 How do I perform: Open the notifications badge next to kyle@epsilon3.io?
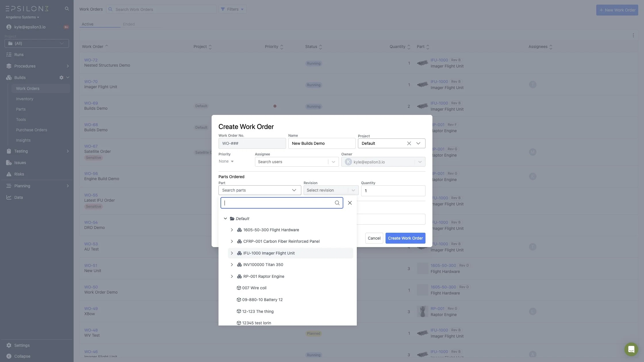click(x=66, y=27)
